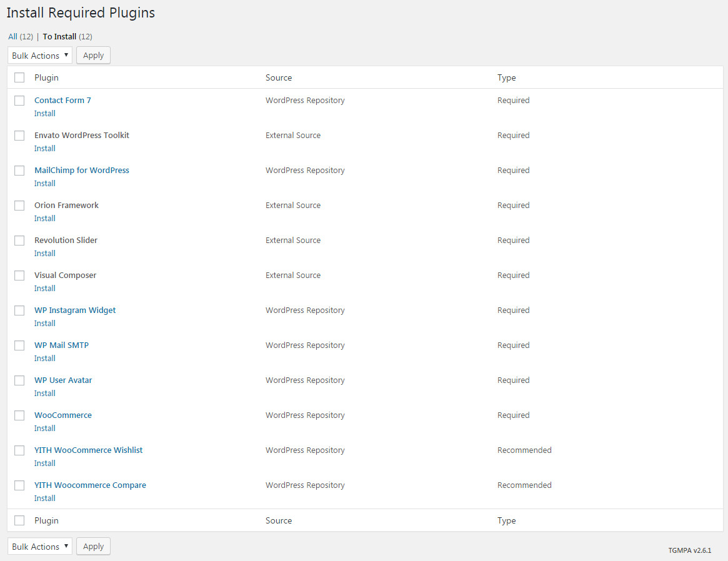728x561 pixels.
Task: Tick the YITH Woocommerce Compare checkbox
Action: [19, 485]
